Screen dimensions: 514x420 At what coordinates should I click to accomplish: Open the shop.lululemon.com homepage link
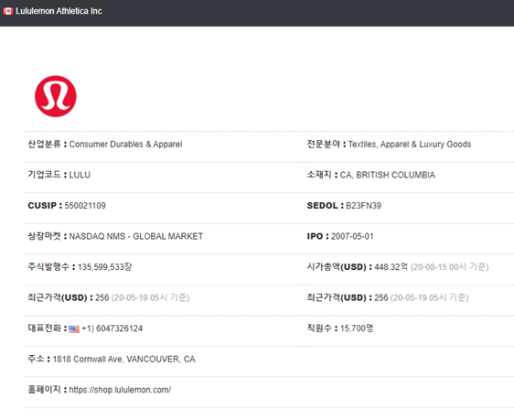tap(120, 390)
